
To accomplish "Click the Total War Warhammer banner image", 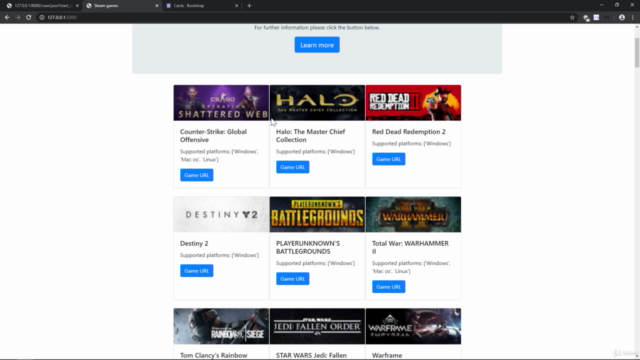I will click(413, 214).
